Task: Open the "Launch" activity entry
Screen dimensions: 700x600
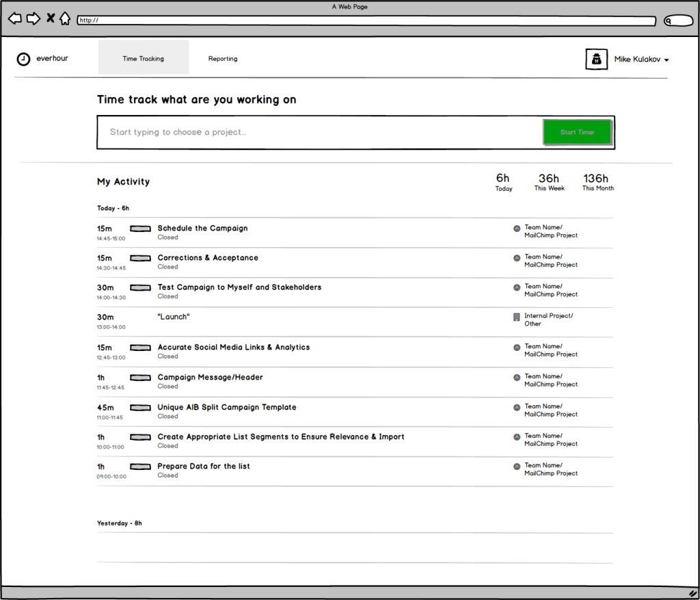Action: tap(174, 317)
